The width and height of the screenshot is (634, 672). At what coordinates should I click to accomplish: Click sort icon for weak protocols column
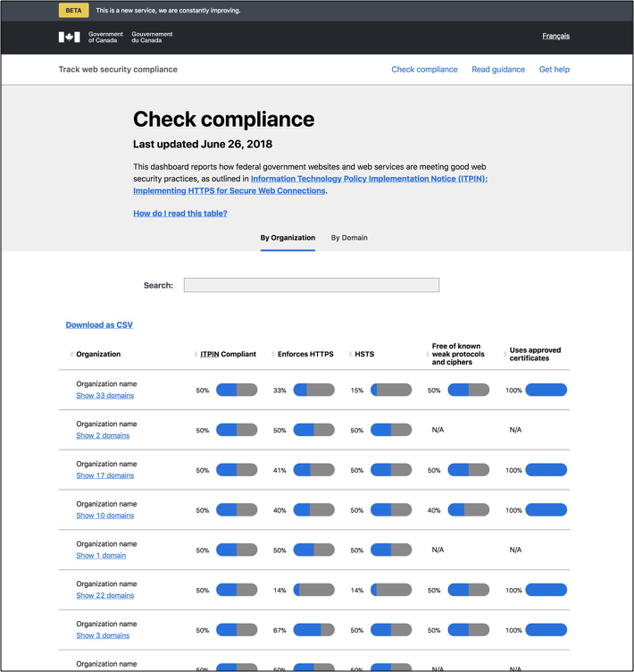coord(427,355)
